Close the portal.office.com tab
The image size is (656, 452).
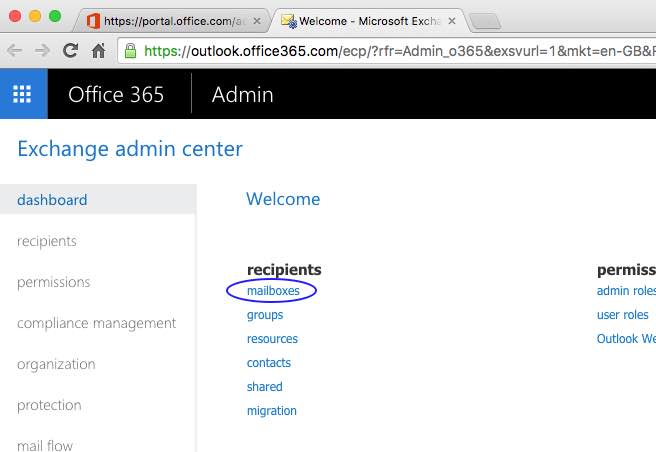point(257,21)
